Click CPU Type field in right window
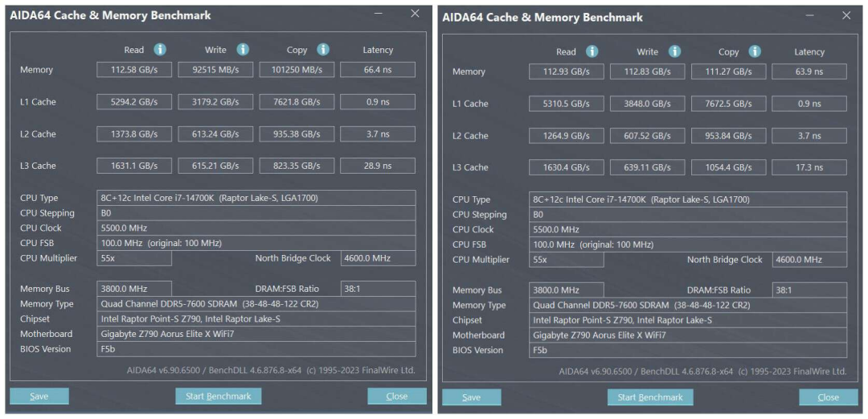868x419 pixels. (x=688, y=199)
